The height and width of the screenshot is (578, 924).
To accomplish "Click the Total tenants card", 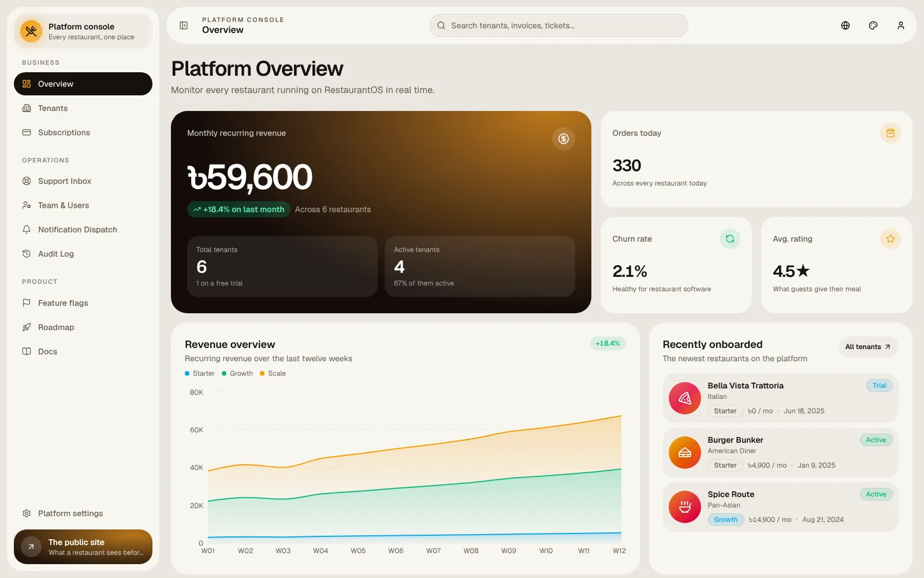I will pos(282,266).
